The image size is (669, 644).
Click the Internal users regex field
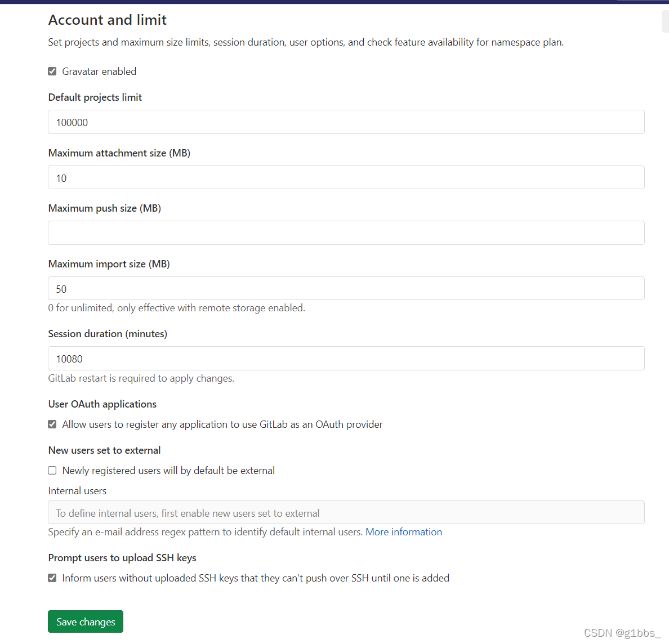[x=346, y=512]
